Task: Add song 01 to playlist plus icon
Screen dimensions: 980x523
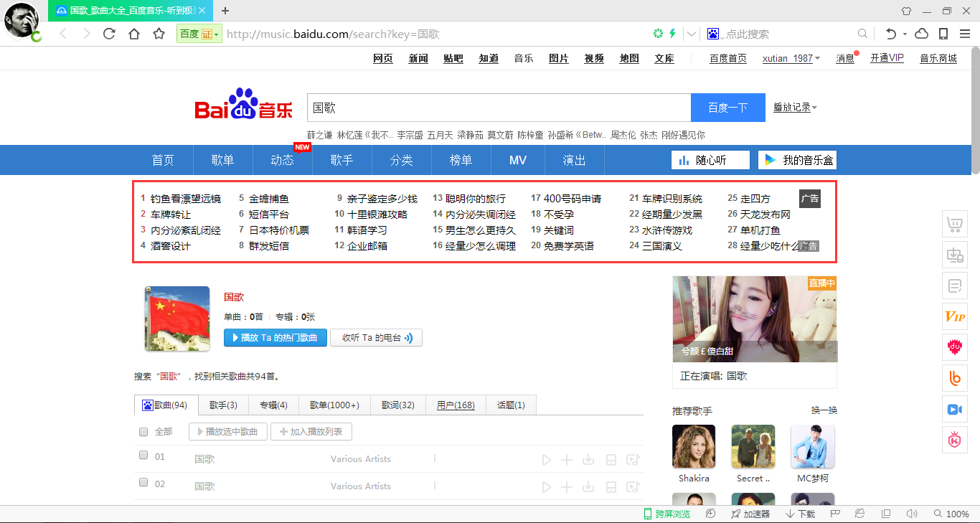Action: (567, 460)
